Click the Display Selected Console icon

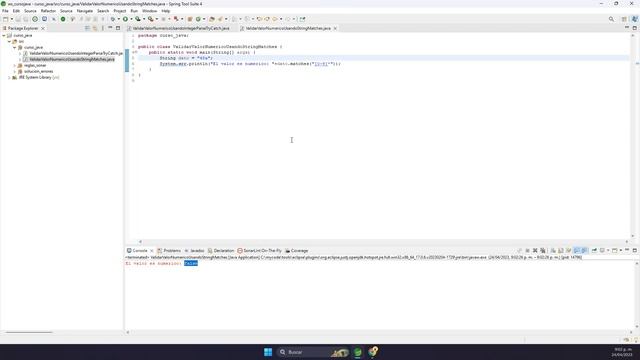point(602,251)
